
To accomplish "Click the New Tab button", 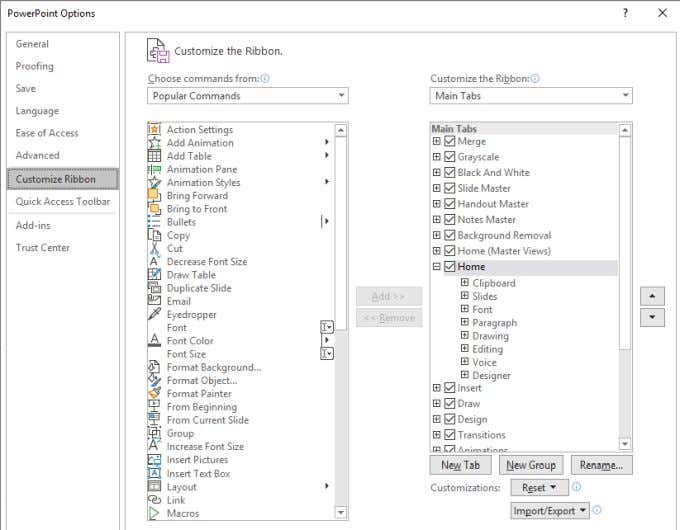I will [461, 465].
